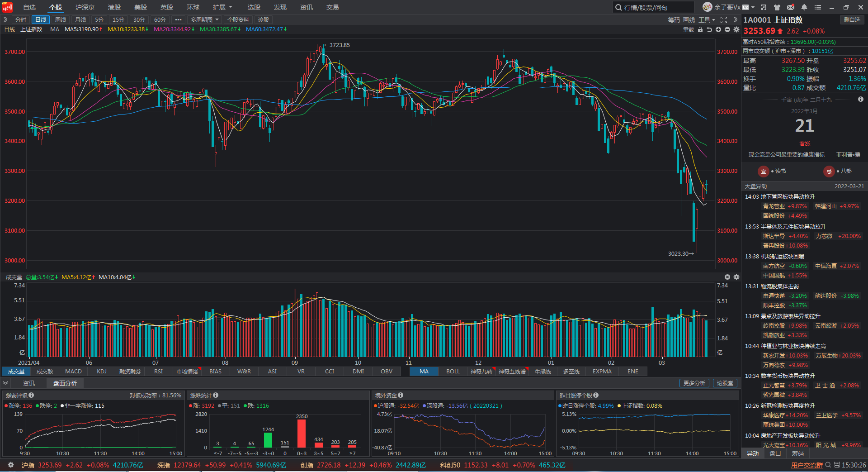Open the 扩展 dropdown menu
868x472 pixels.
pos(222,7)
